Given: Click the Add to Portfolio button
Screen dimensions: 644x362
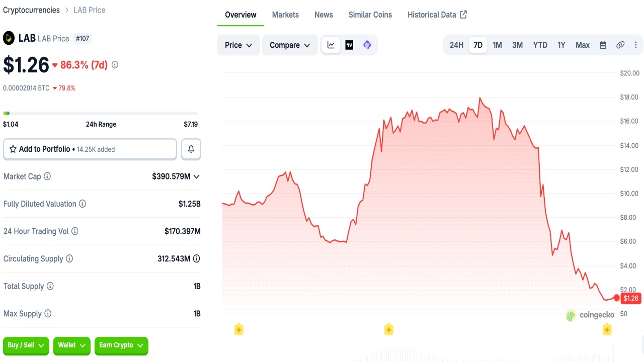Looking at the screenshot, I should (90, 149).
